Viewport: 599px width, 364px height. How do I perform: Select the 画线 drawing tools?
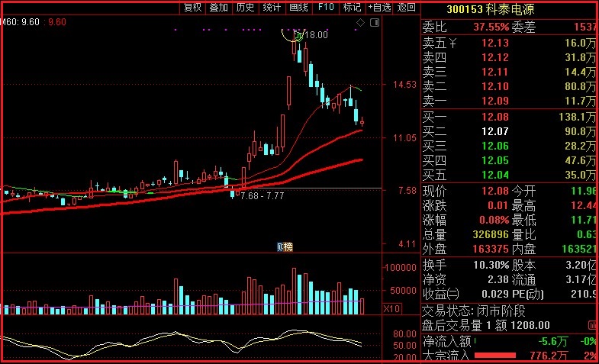(298, 8)
